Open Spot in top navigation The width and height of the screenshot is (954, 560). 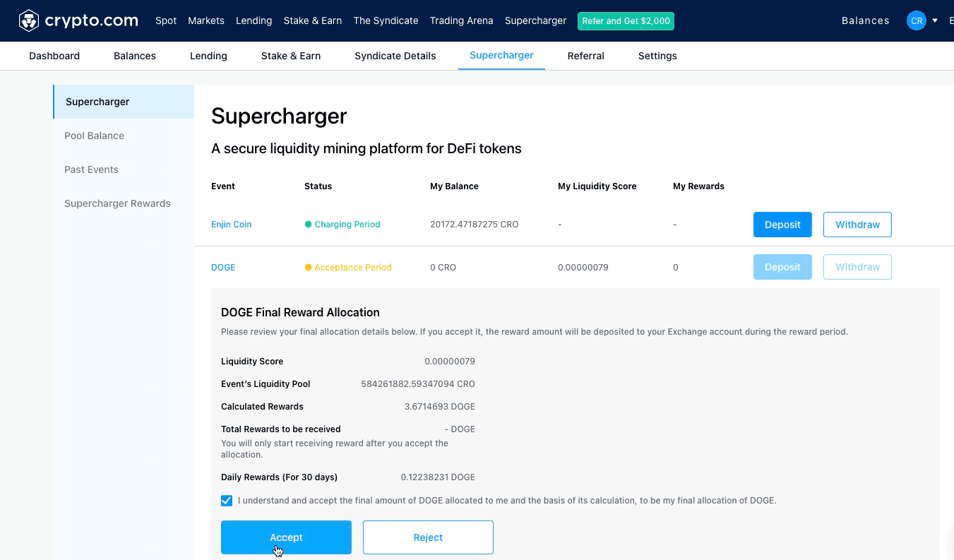166,20
